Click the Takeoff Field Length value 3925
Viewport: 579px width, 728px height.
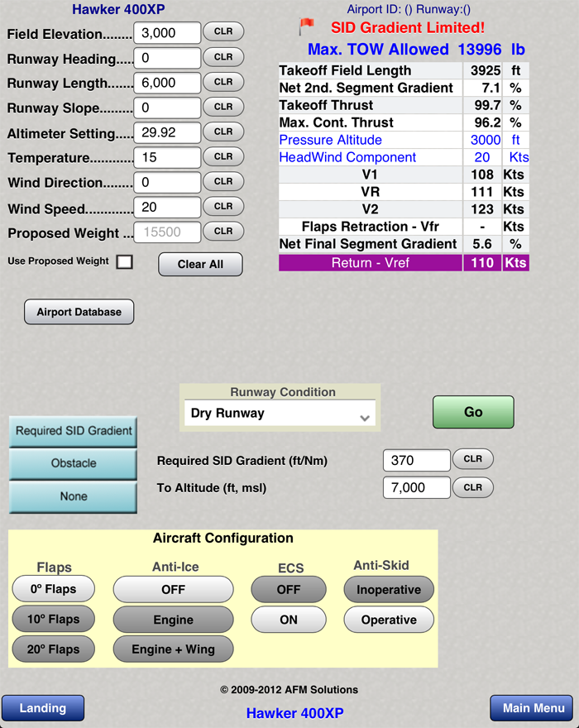pyautogui.click(x=486, y=70)
